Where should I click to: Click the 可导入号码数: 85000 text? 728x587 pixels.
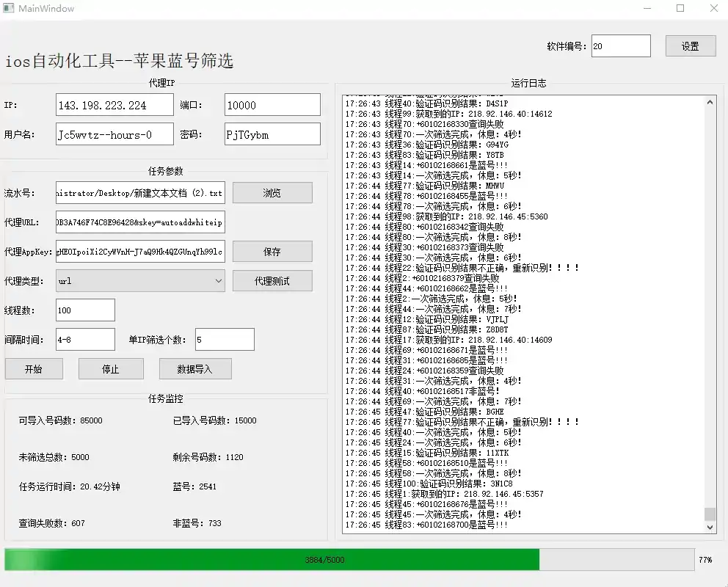point(60,420)
